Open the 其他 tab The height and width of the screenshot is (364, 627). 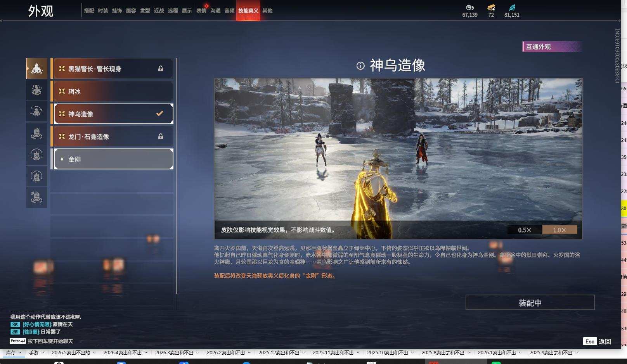pyautogui.click(x=267, y=11)
